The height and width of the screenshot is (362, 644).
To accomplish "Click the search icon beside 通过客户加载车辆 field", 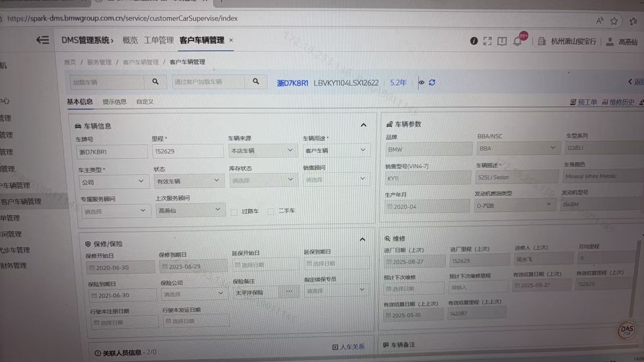I will [x=256, y=81].
